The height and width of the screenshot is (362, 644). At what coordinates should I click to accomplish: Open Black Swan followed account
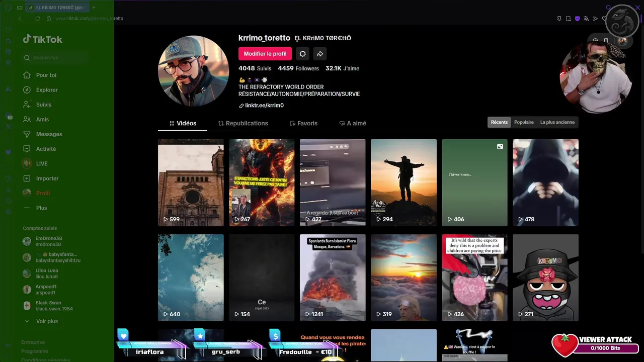[48, 306]
